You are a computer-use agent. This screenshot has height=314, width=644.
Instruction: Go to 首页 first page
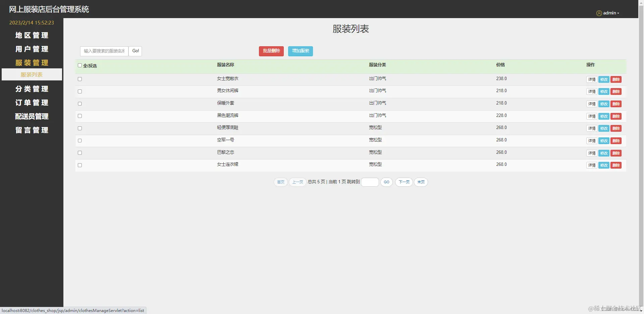281,182
